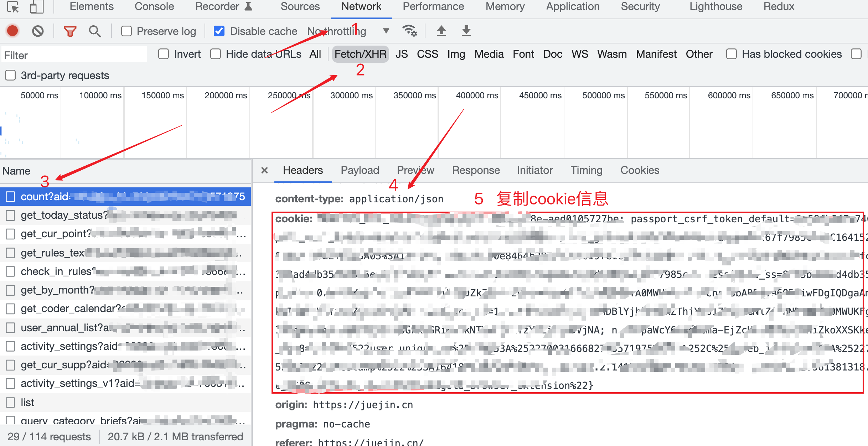Open network conditions Wi-Fi gear icon
868x446 pixels.
click(409, 31)
